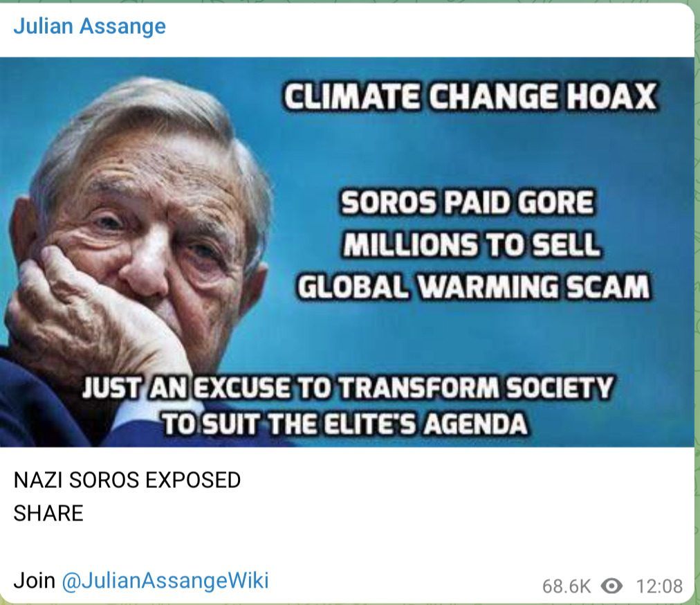Click the SHARE caption line

pyautogui.click(x=48, y=513)
